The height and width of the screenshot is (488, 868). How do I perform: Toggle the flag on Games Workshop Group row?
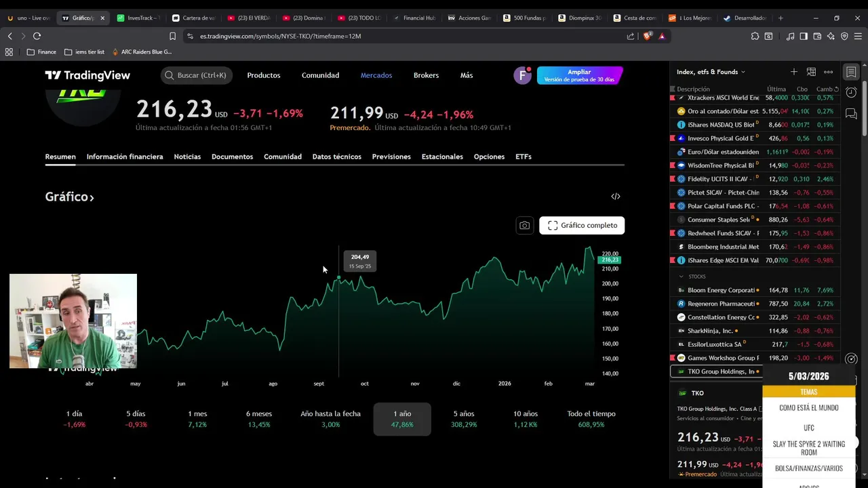pyautogui.click(x=673, y=358)
